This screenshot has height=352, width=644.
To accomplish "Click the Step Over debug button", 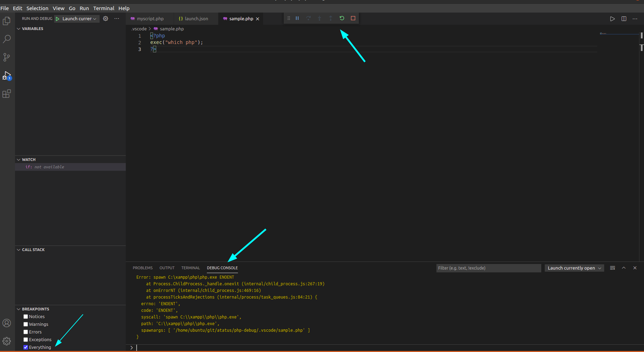I will (308, 18).
